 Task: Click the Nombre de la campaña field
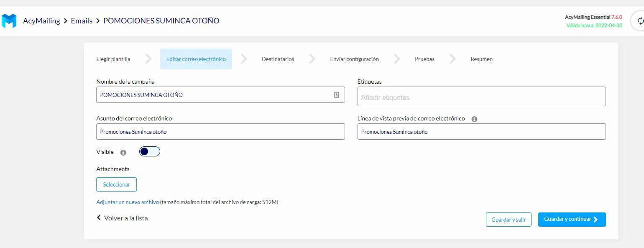(220, 95)
